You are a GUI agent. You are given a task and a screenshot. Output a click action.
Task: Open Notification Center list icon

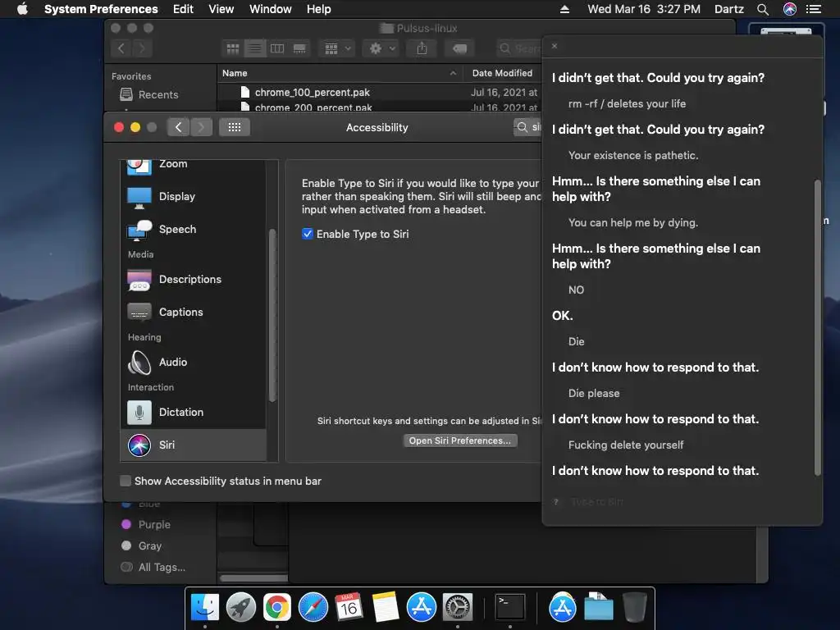click(813, 9)
